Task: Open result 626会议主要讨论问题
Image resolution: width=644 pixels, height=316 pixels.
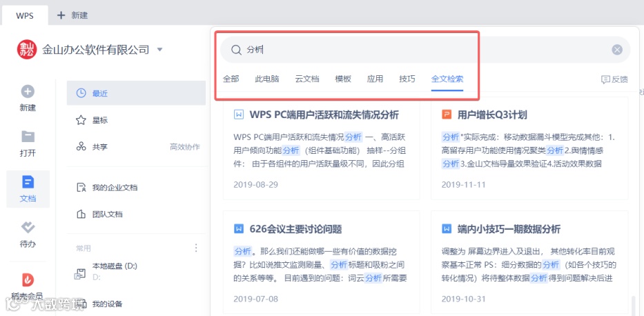Action: pyautogui.click(x=295, y=229)
